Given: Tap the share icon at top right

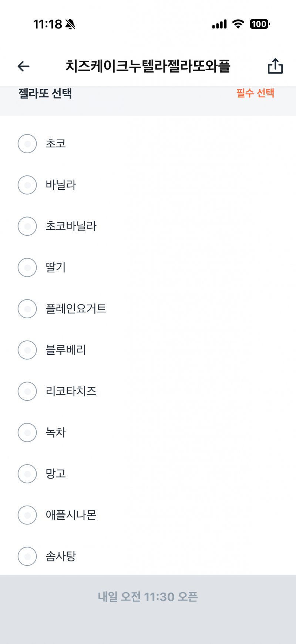Looking at the screenshot, I should [275, 66].
